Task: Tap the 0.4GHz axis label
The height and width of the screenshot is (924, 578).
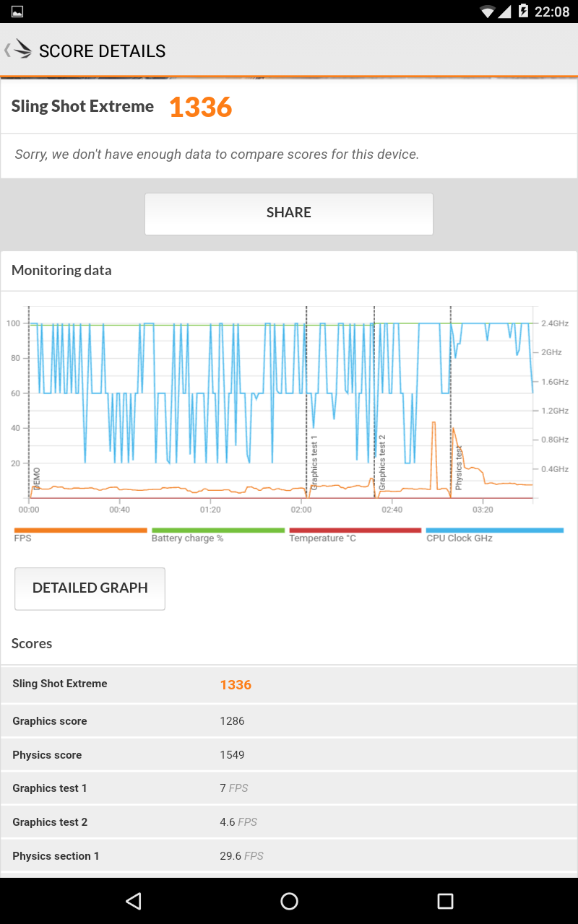Action: [x=555, y=469]
